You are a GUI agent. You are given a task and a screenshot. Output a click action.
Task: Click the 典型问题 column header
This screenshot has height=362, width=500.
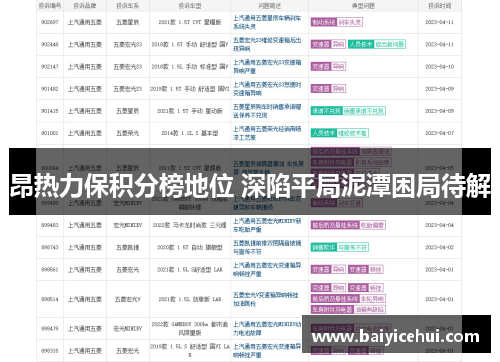(363, 6)
